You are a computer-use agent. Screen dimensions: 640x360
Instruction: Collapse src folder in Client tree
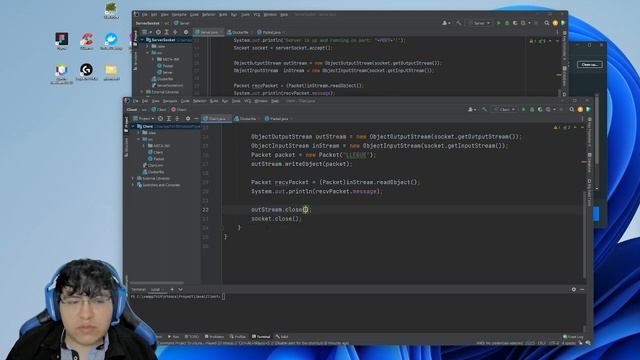[x=138, y=139]
